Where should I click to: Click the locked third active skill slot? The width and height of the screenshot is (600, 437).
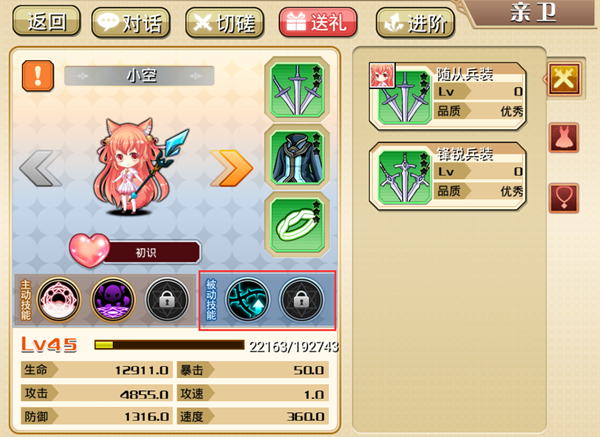(x=167, y=300)
